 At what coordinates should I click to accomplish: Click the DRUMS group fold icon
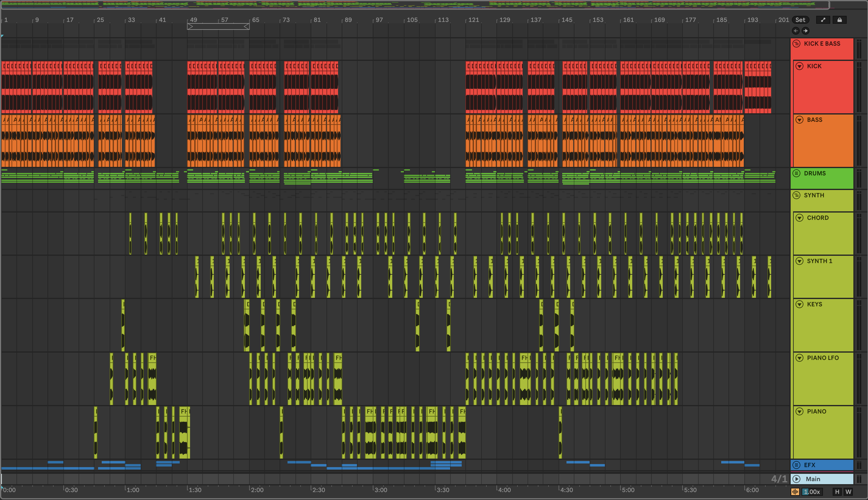(x=797, y=173)
